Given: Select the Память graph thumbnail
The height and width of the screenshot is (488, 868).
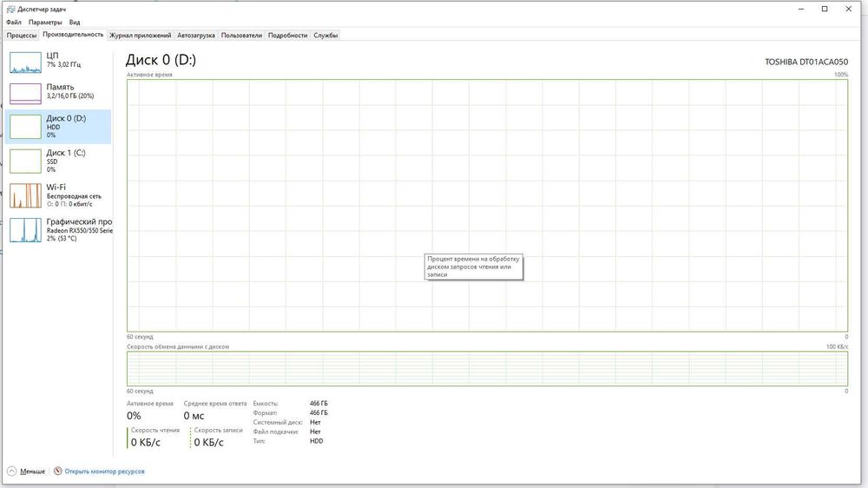Looking at the screenshot, I should 25,94.
